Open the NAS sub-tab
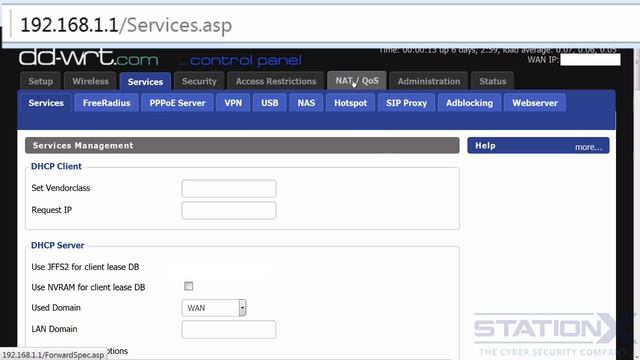The image size is (640, 360). [x=306, y=103]
